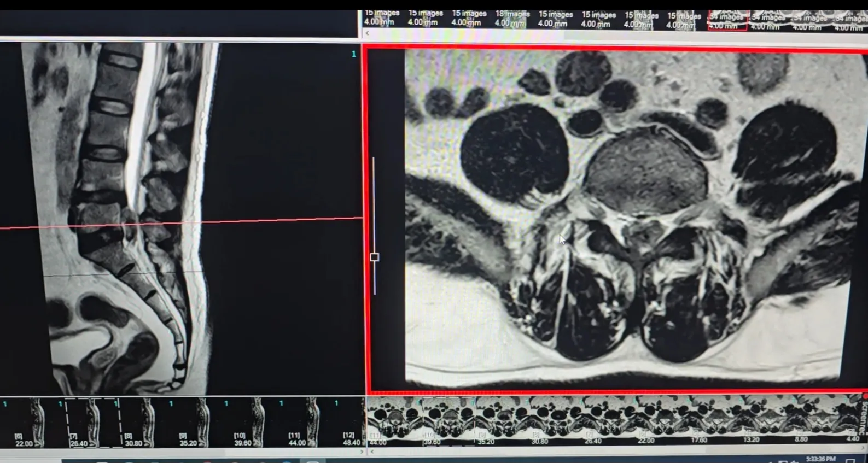This screenshot has height=463, width=868.
Task: Click left arrow of axial thumbnail scrollbar
Action: (x=372, y=452)
